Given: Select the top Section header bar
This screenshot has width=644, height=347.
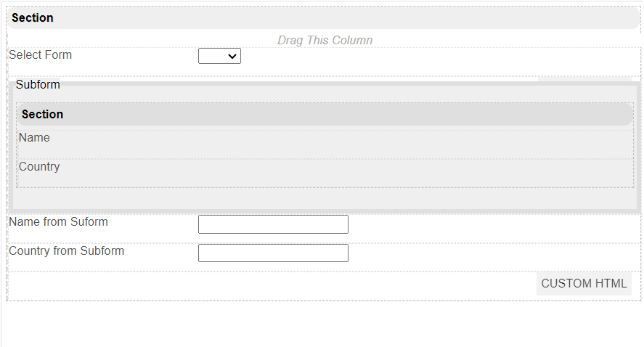Looking at the screenshot, I should [323, 18].
